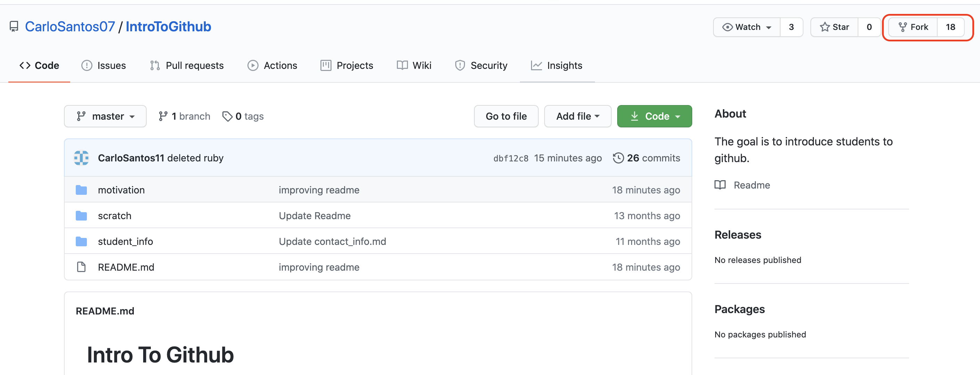Screen dimensions: 980x375
Task: Click the repository book icon beside CarloSantos07
Action: pos(14,27)
